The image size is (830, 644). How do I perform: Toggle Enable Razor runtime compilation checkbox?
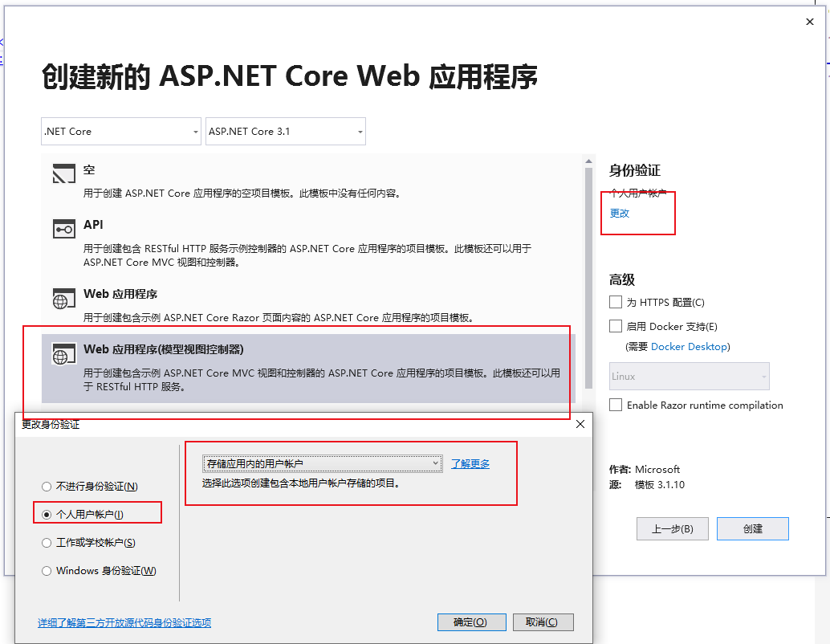click(616, 405)
